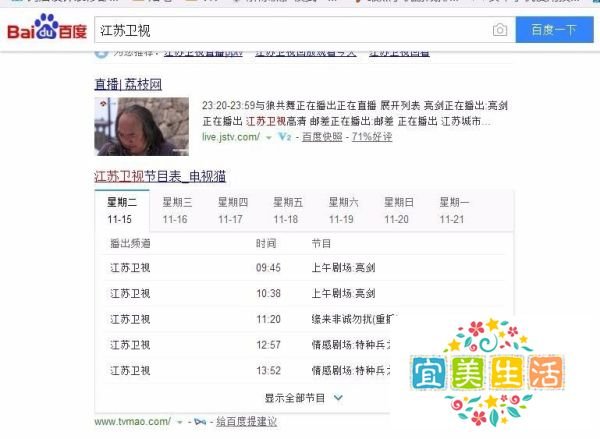Click the 13:52 time cell
The image size is (600, 439).
tap(268, 370)
